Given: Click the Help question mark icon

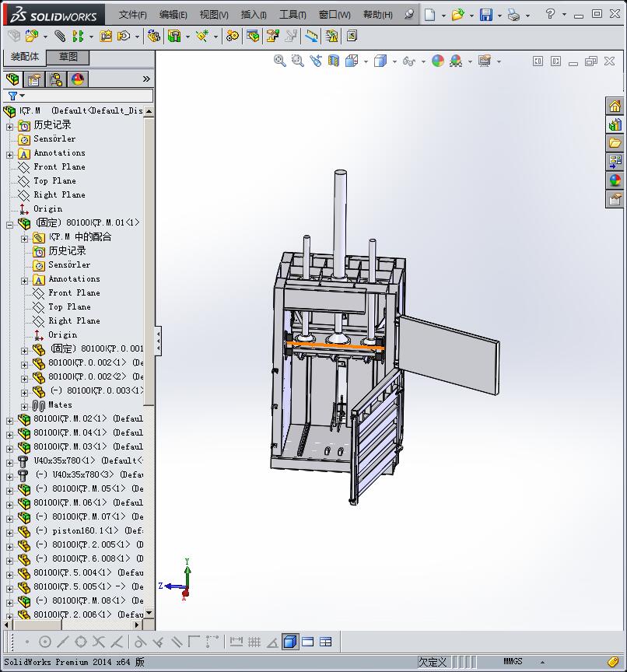Looking at the screenshot, I should (550, 14).
